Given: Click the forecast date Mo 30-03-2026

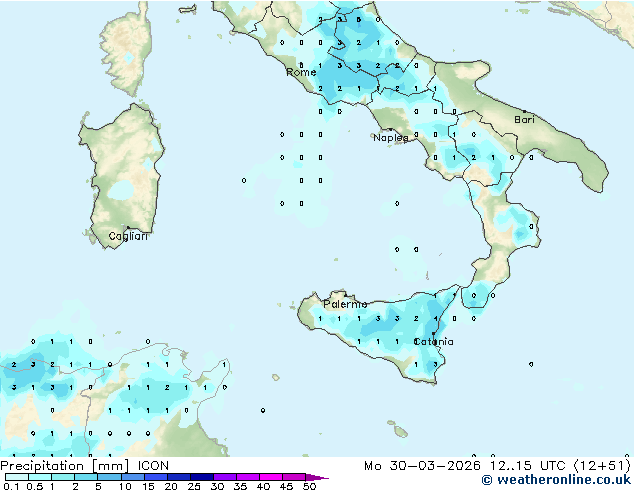Looking at the screenshot, I should pyautogui.click(x=423, y=466).
